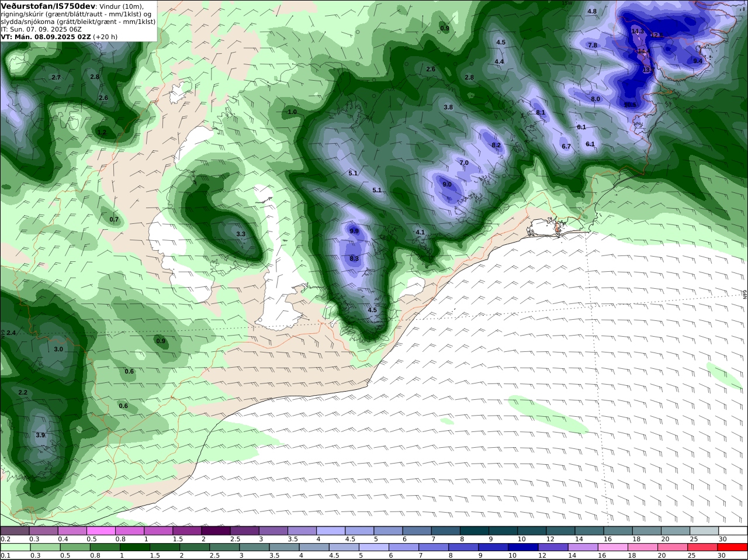Click the '0.2' label on the legend

click(6, 539)
